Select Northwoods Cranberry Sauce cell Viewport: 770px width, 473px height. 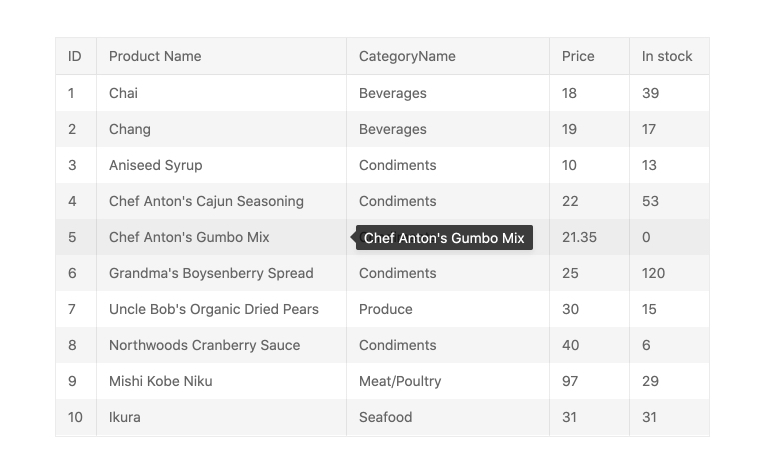pyautogui.click(x=204, y=345)
